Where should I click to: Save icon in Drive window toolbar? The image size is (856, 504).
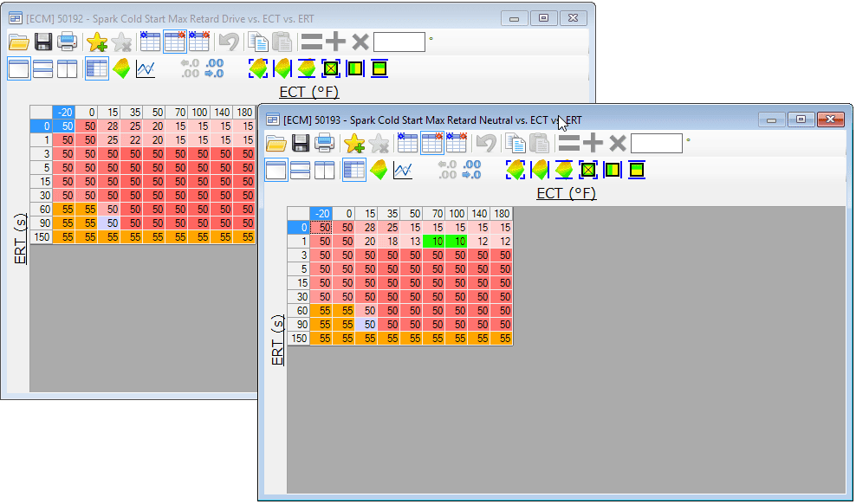click(x=43, y=42)
